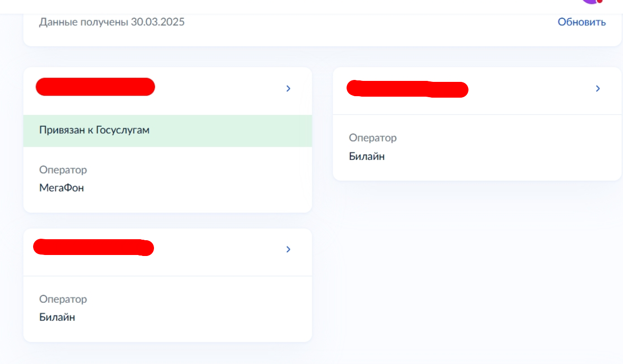Click the profile avatar in the top corner
This screenshot has height=364, width=623.
[589, 1]
